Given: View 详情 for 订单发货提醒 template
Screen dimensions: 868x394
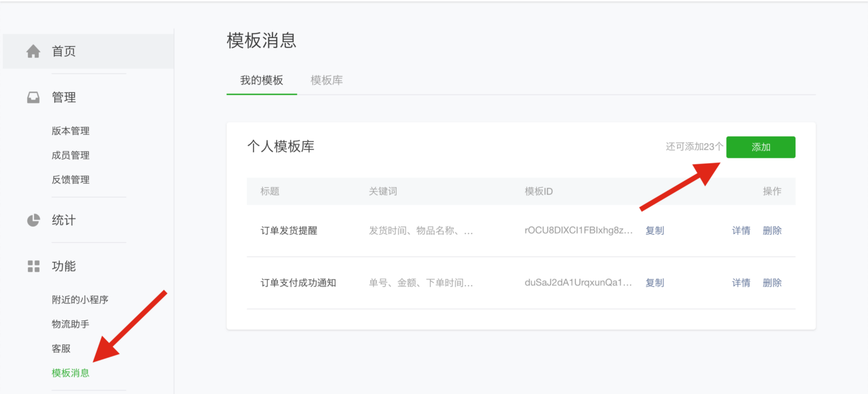Looking at the screenshot, I should pyautogui.click(x=741, y=231).
